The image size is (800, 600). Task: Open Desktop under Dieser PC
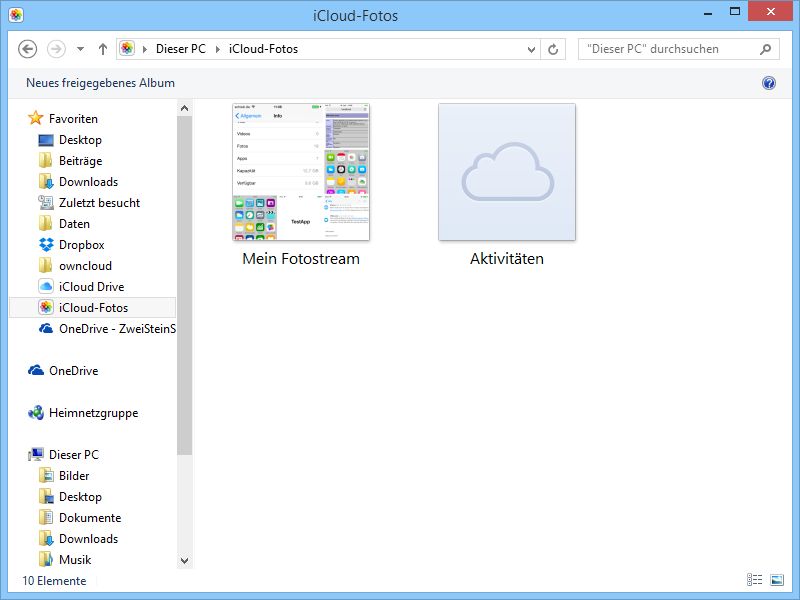(x=80, y=496)
